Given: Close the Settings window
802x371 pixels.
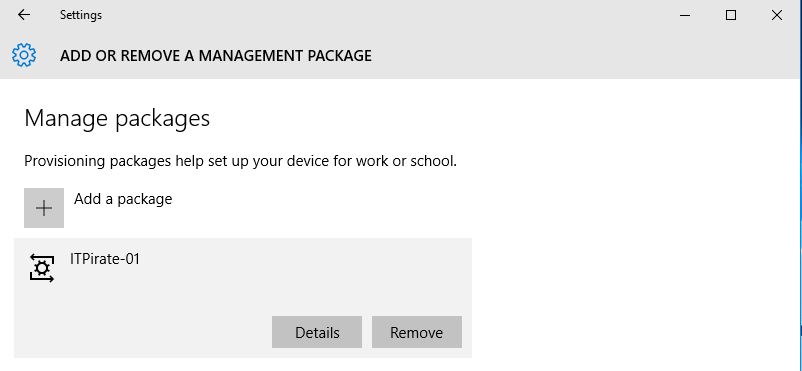Looking at the screenshot, I should pos(776,15).
